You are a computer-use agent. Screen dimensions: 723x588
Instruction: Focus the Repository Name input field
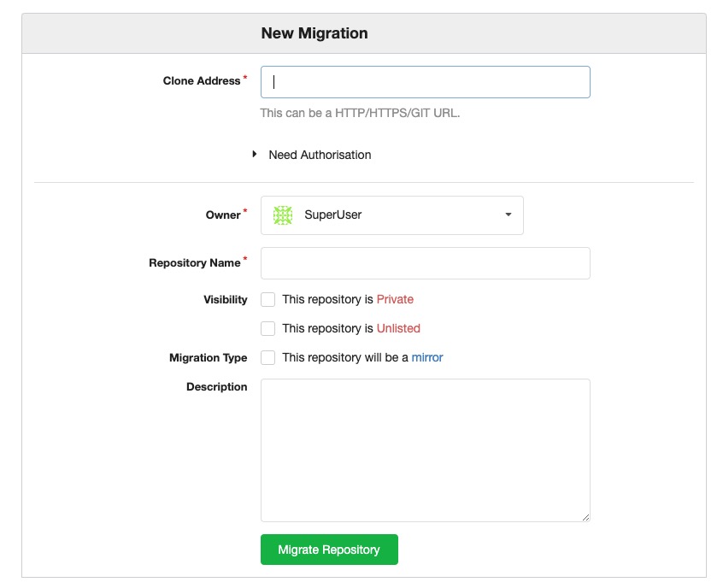click(x=425, y=263)
